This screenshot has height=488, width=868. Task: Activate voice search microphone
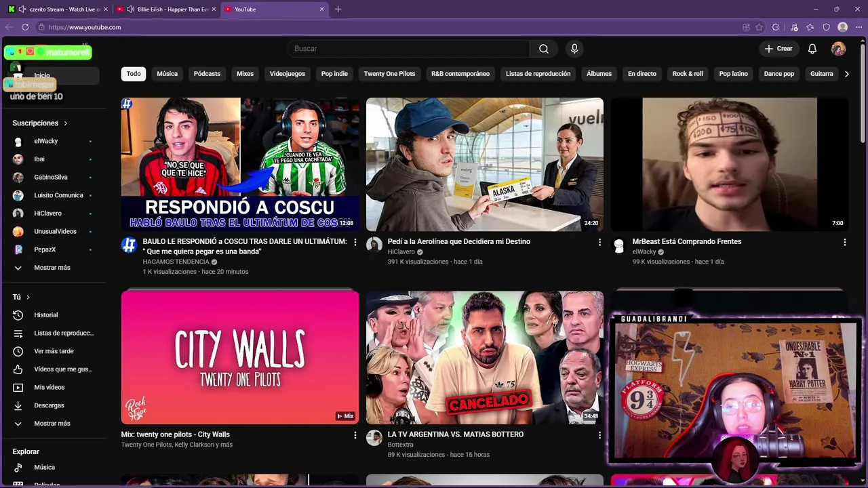tap(574, 49)
